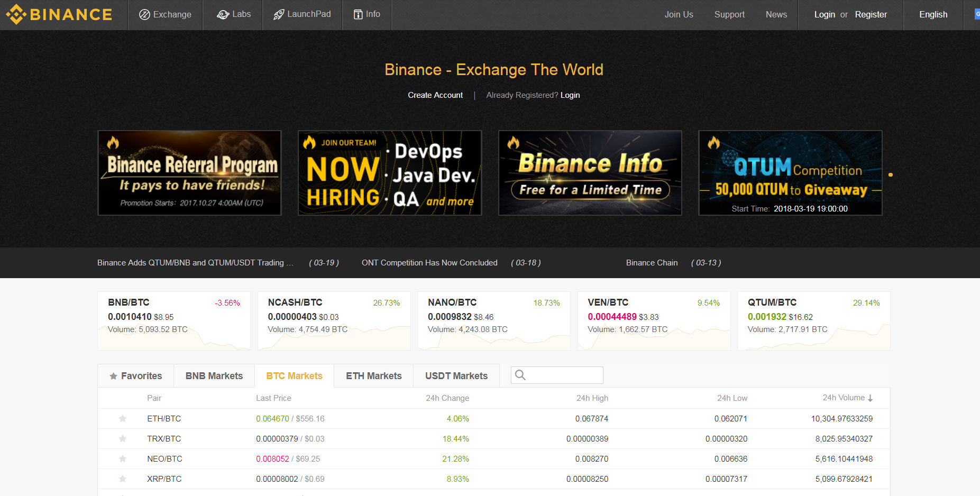Screen dimensions: 980x496
Task: Click ETH/BTC last price 0.064670
Action: (272, 419)
